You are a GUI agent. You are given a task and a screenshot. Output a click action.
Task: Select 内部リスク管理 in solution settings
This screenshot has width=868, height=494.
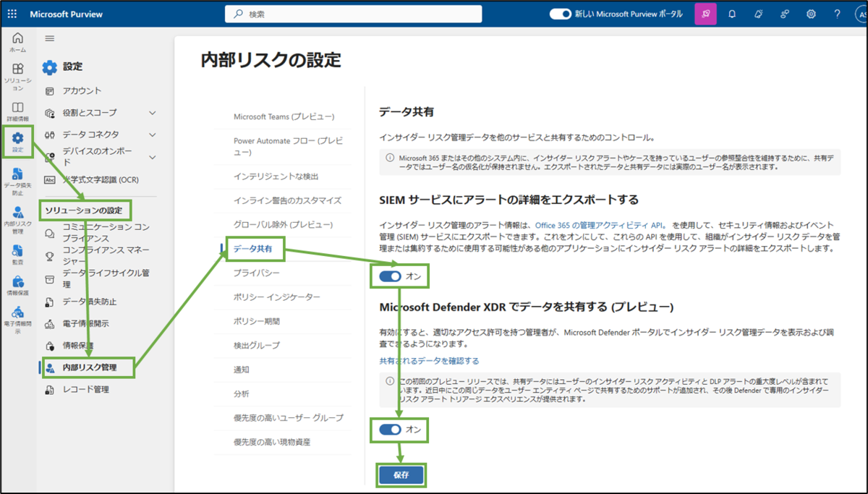(88, 367)
